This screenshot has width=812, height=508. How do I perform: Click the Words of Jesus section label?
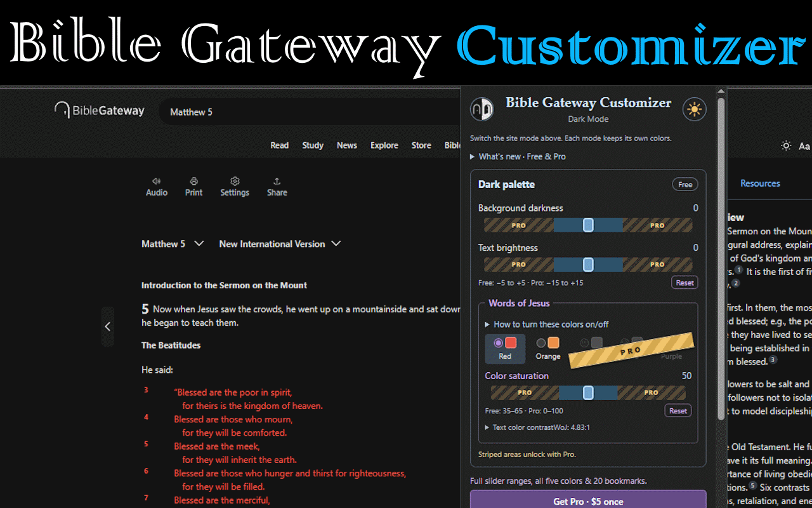point(519,303)
